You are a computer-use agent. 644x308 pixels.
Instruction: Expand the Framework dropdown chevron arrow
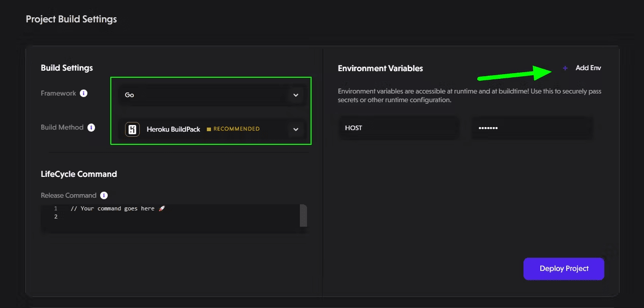(296, 95)
